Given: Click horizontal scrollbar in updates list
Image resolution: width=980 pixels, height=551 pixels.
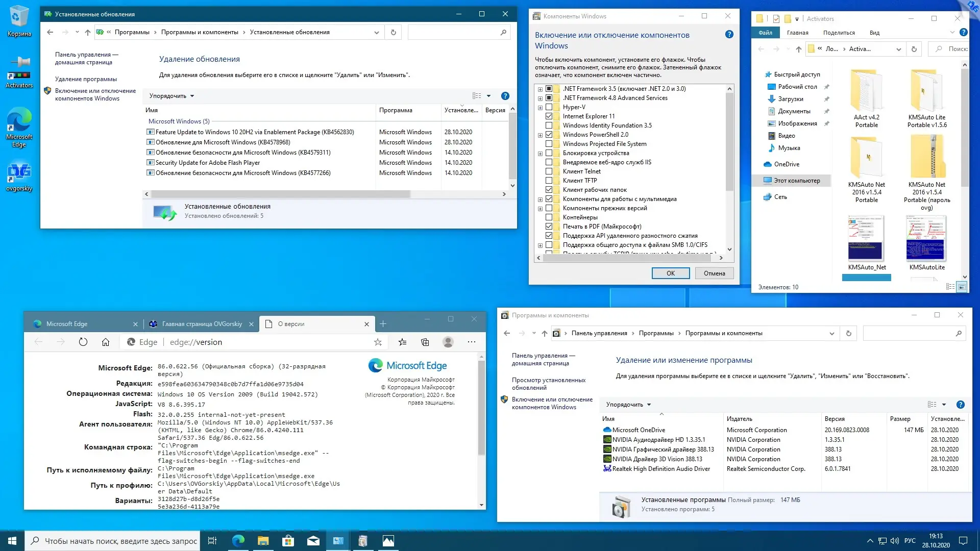Looking at the screenshot, I should point(281,194).
